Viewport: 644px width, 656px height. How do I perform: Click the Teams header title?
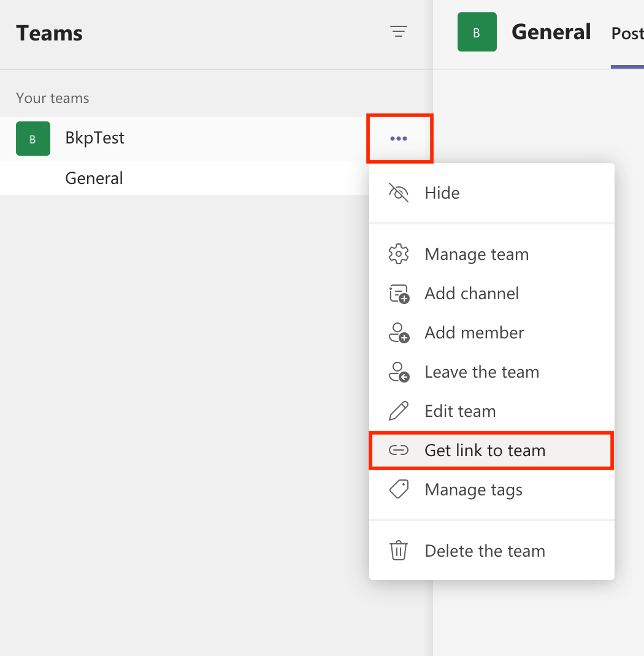coord(49,33)
